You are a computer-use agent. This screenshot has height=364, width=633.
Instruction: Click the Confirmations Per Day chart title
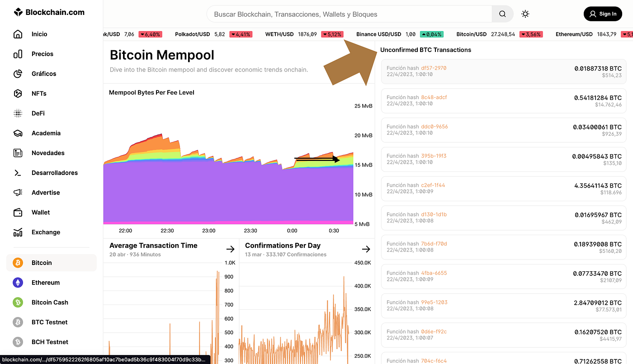point(283,246)
